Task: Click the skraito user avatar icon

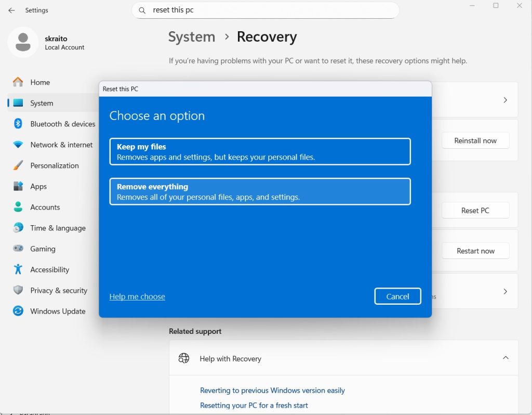Action: [23, 42]
